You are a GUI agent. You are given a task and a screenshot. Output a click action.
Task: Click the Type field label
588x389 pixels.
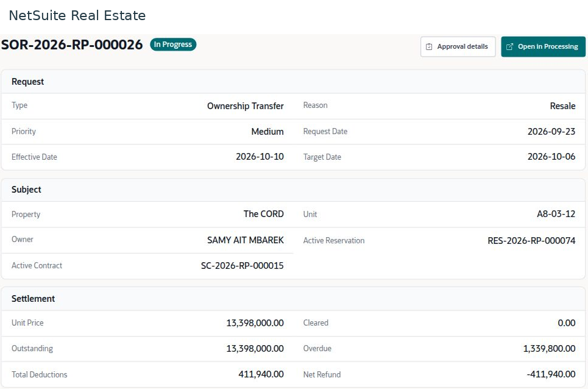[x=19, y=105]
